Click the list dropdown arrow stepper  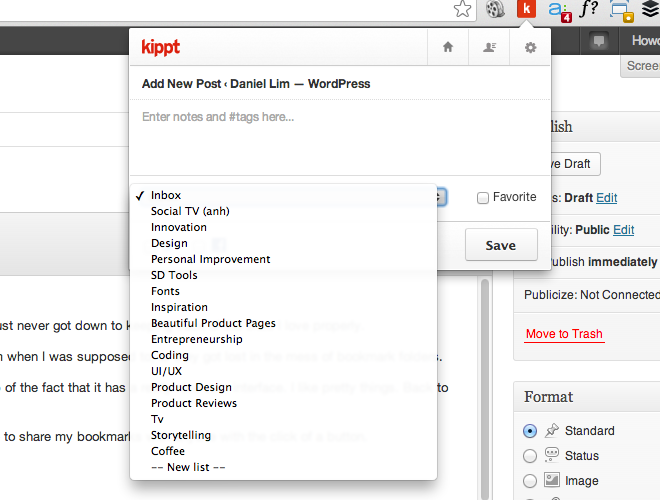point(440,197)
